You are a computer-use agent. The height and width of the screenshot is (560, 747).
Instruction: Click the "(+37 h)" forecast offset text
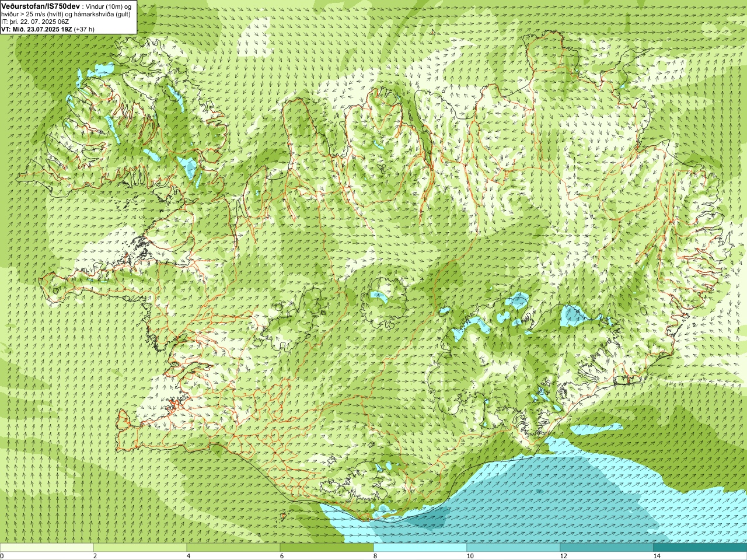coord(85,29)
